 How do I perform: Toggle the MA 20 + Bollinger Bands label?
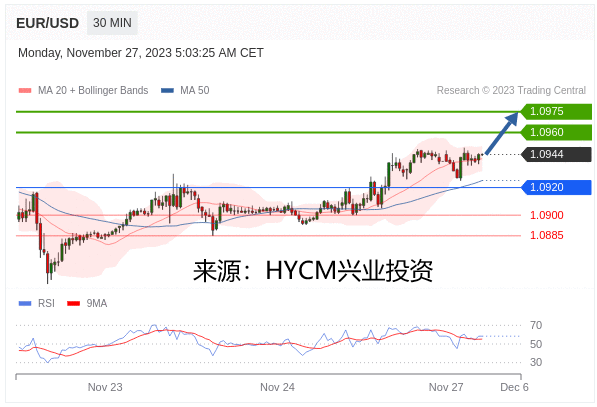click(x=93, y=91)
